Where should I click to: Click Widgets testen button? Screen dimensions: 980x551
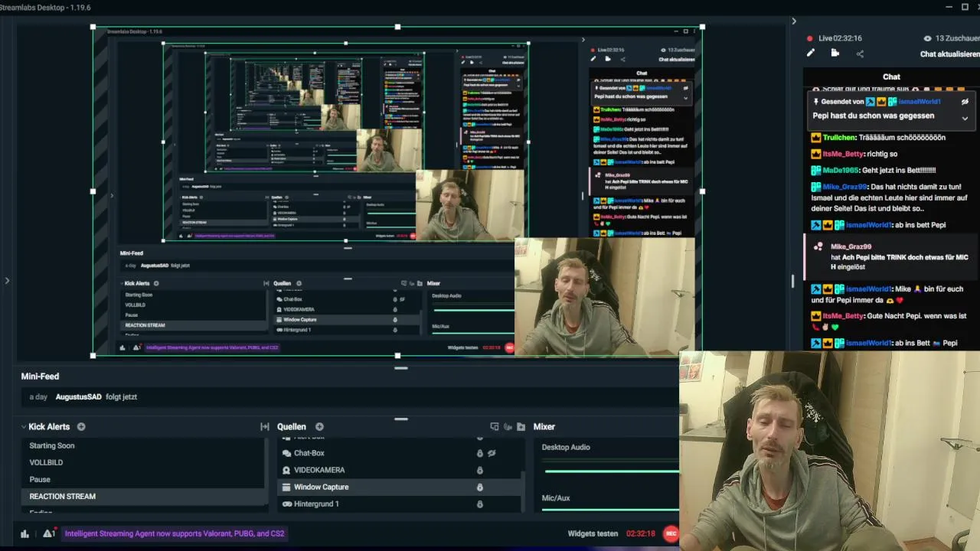tap(593, 533)
